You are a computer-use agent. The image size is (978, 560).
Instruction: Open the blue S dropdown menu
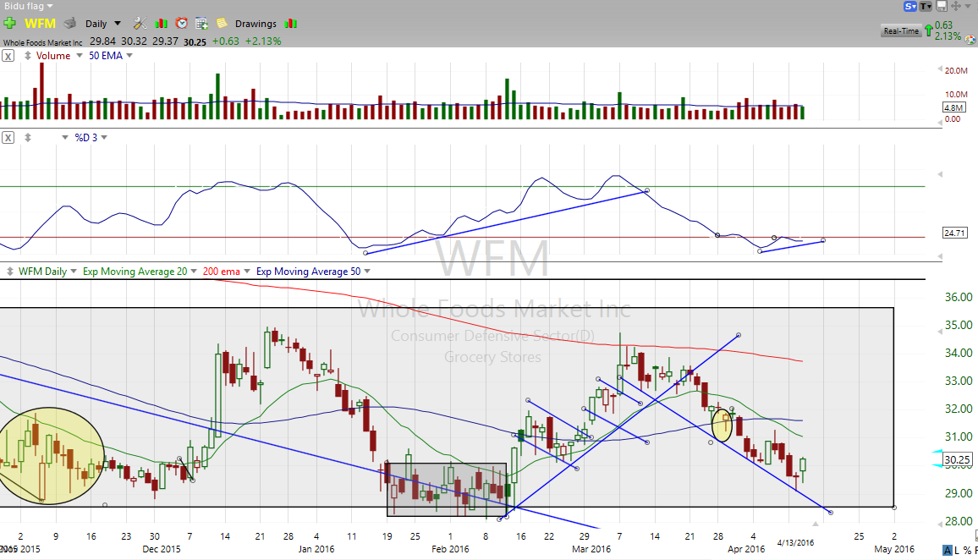click(911, 6)
